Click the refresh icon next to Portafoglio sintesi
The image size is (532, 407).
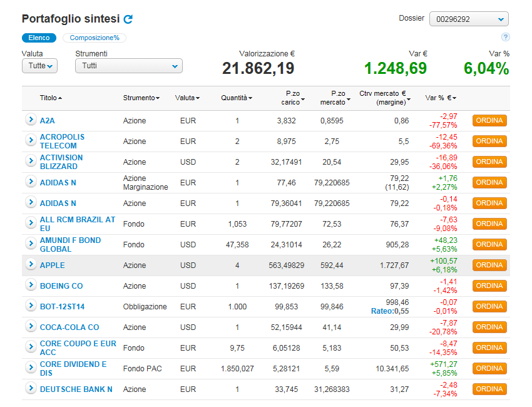128,19
